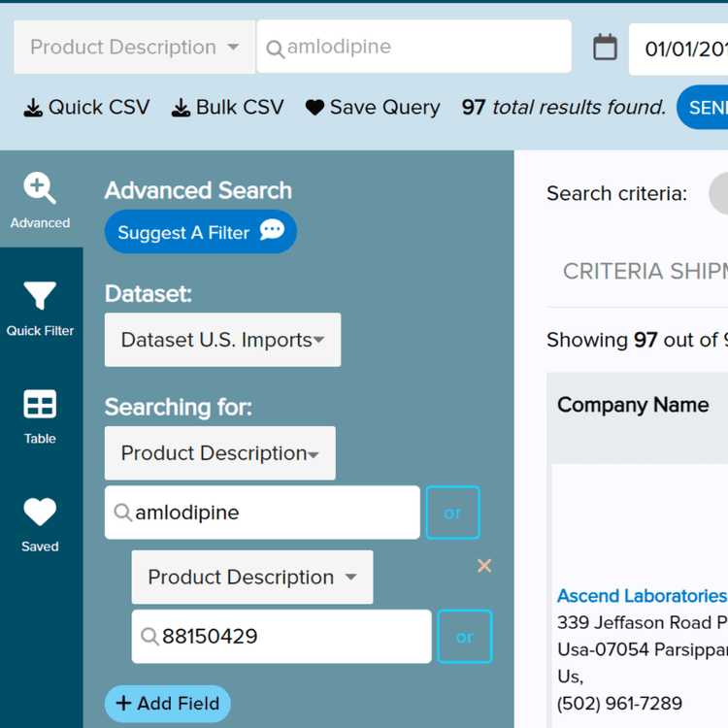Viewport: 728px width, 728px height.
Task: Remove the second search field with the X
Action: click(484, 566)
